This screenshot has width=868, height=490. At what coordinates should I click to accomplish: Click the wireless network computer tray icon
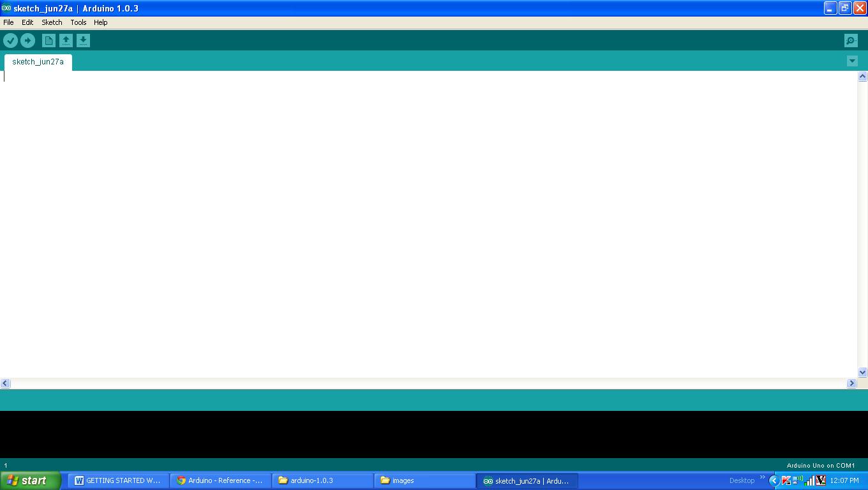coord(798,480)
